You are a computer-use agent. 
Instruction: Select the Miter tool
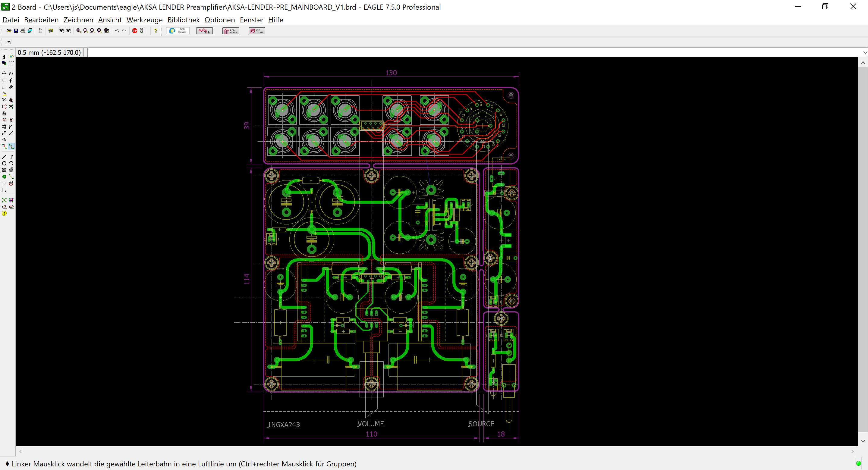tap(11, 127)
